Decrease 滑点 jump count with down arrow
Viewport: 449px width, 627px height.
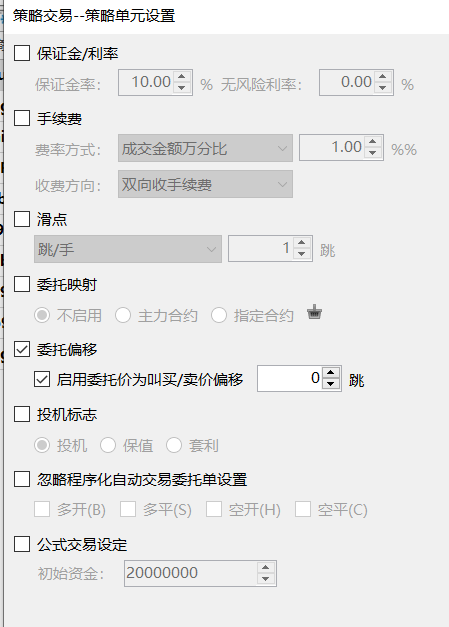pos(301,254)
